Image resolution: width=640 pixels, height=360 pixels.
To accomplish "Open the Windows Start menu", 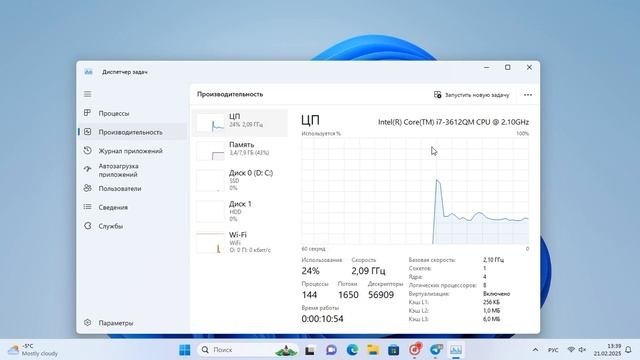I will tap(184, 350).
